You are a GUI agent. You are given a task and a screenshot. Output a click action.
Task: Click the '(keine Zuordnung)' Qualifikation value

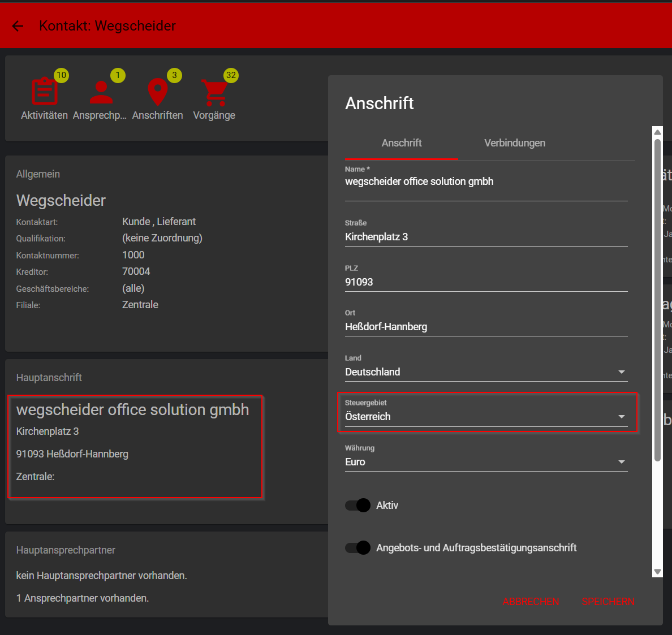[x=162, y=238]
